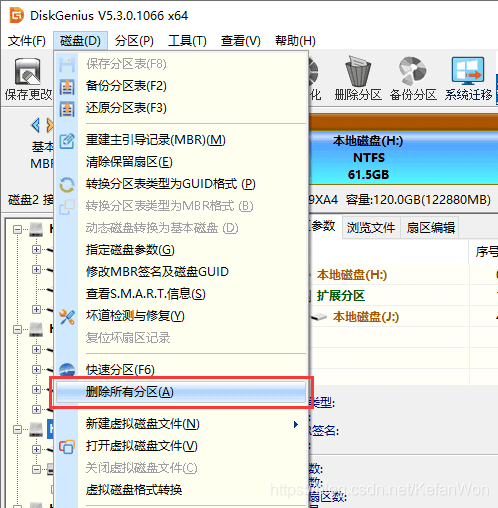
Task: Click icon beside 还原分区表(F3)
Action: [x=67, y=109]
